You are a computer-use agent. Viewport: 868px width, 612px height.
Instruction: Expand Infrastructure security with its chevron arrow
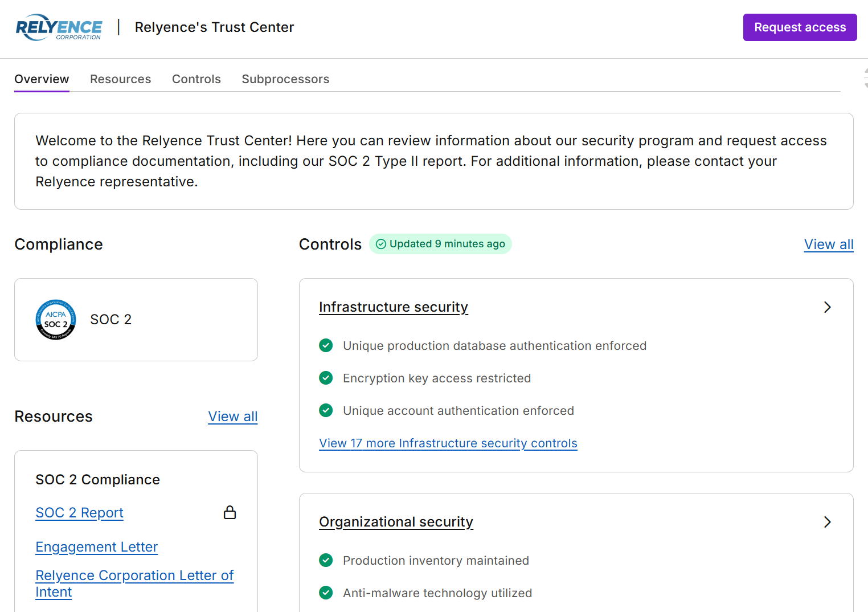828,307
